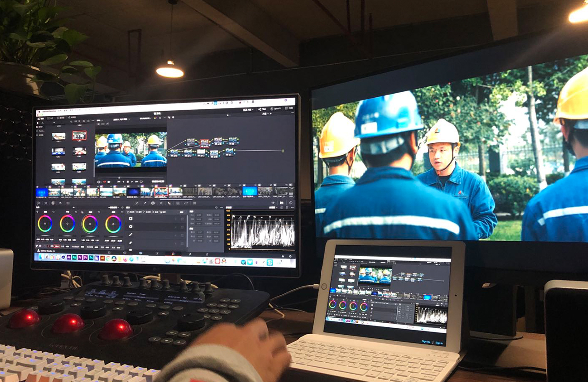Click the viewer scrubber playhead

119,177
